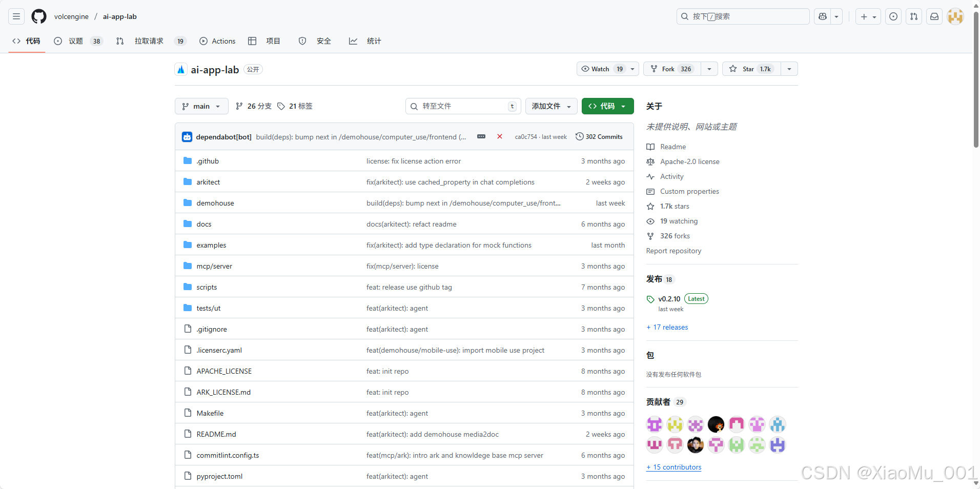The height and width of the screenshot is (489, 980).
Task: View the 21 标签 tags link
Action: pos(295,106)
